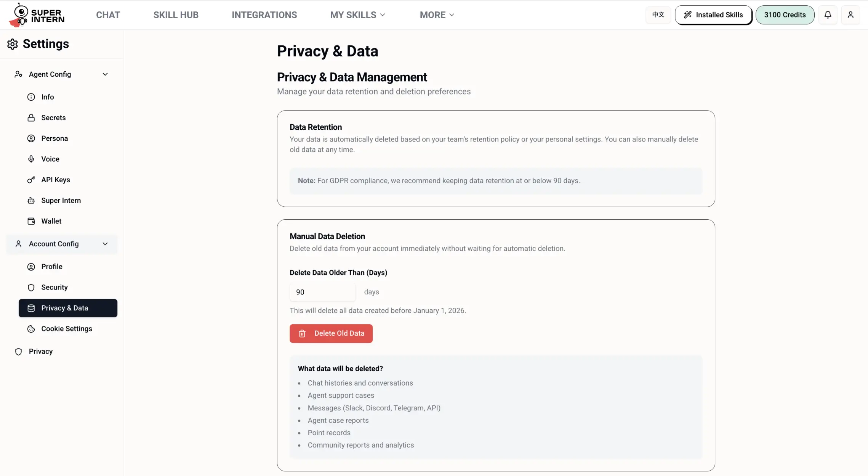Switch to the CHAT tab
The width and height of the screenshot is (868, 476).
(108, 14)
